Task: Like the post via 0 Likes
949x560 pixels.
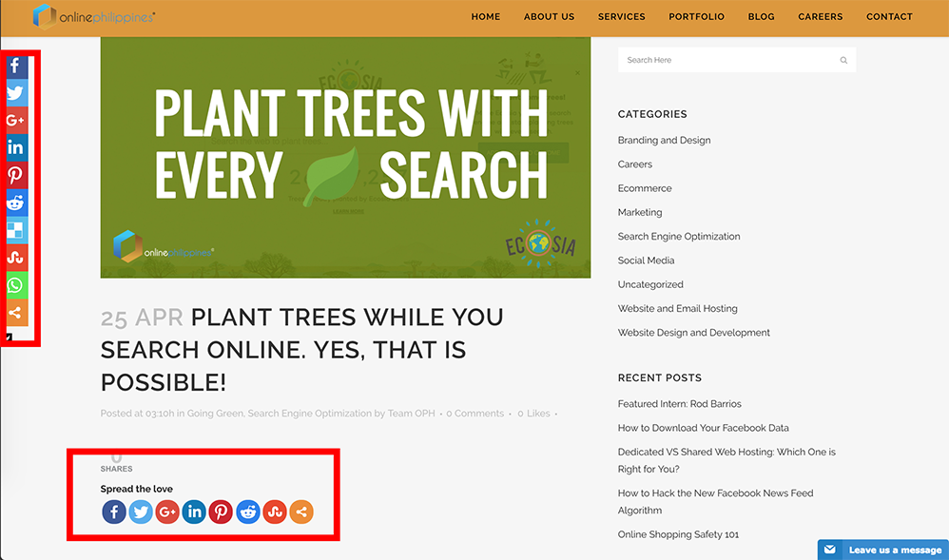Action: coord(533,414)
